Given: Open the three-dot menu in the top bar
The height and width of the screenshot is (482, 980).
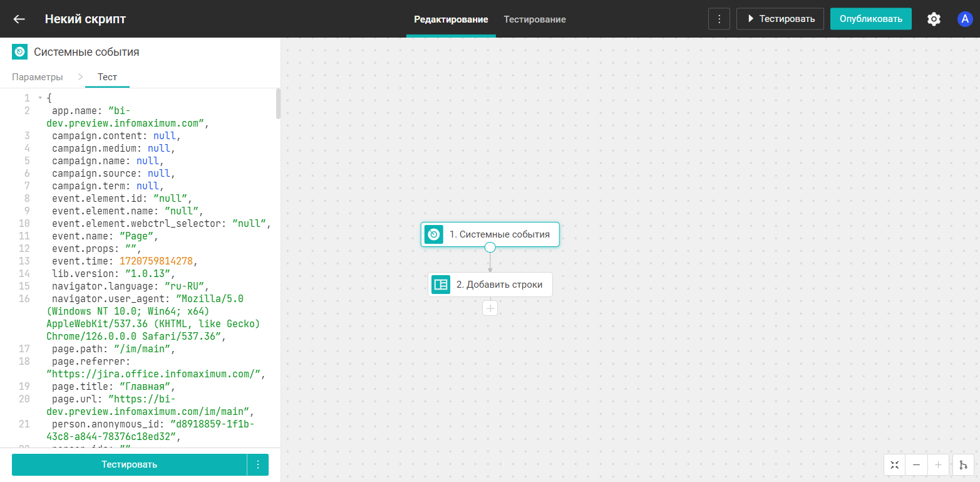Looking at the screenshot, I should [719, 19].
